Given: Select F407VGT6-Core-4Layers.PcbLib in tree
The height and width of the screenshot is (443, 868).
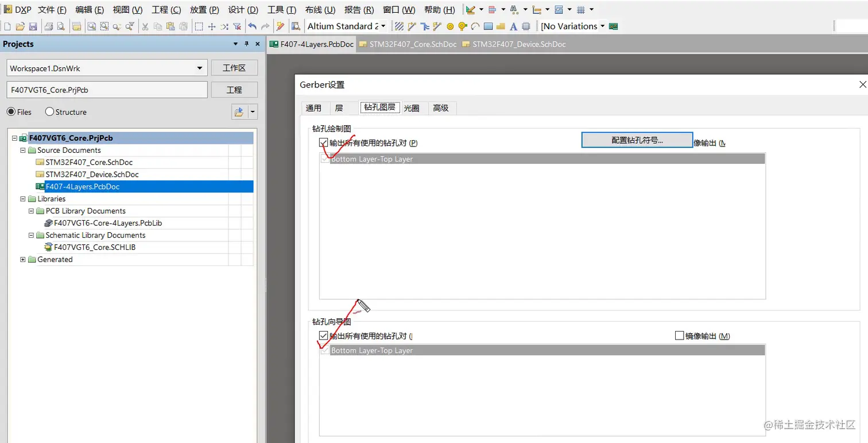Looking at the screenshot, I should (108, 223).
